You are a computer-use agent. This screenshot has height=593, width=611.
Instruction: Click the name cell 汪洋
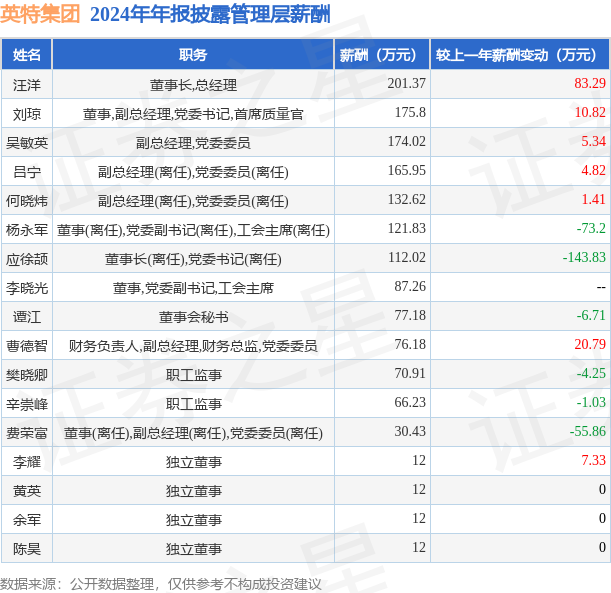26,85
